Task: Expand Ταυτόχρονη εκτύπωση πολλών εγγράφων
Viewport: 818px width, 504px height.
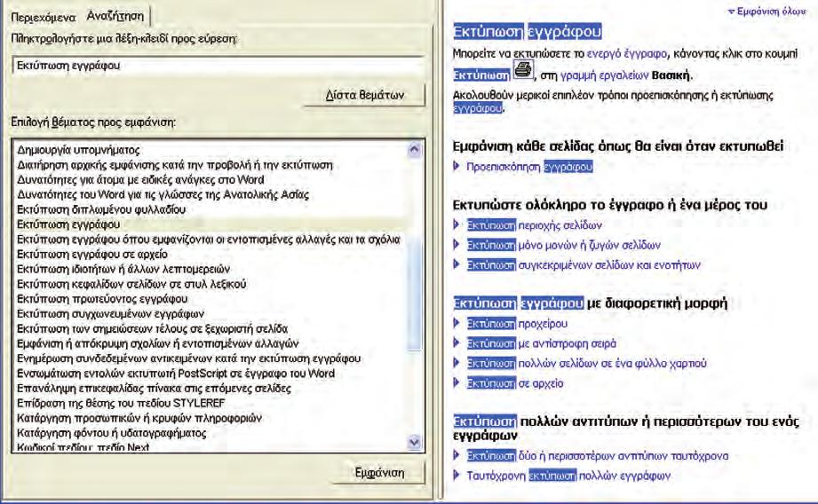Action: [x=562, y=476]
